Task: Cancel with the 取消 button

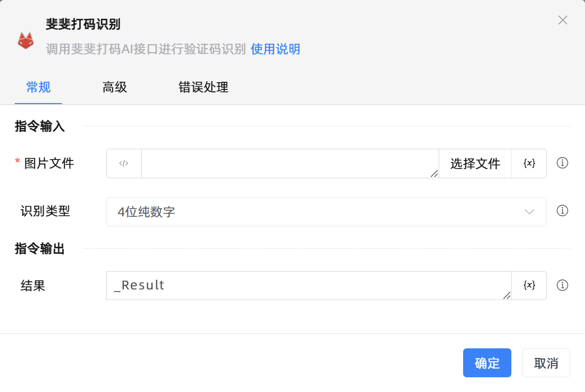Action: pos(546,363)
